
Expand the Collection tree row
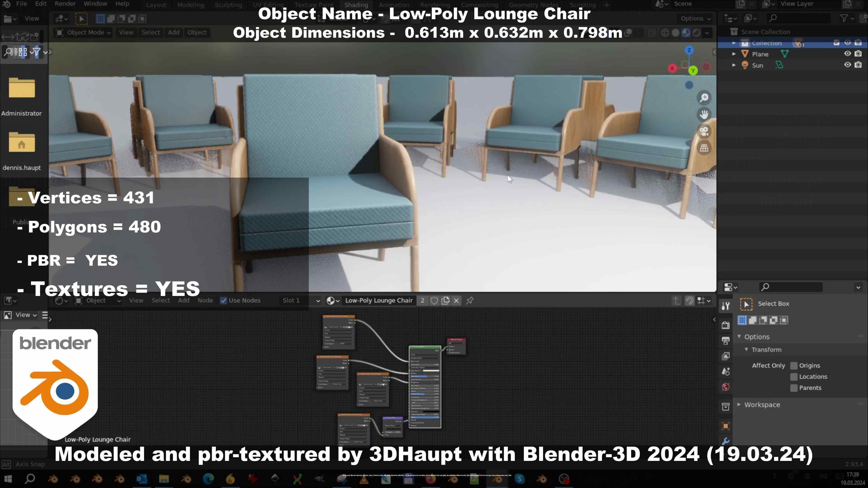click(734, 43)
